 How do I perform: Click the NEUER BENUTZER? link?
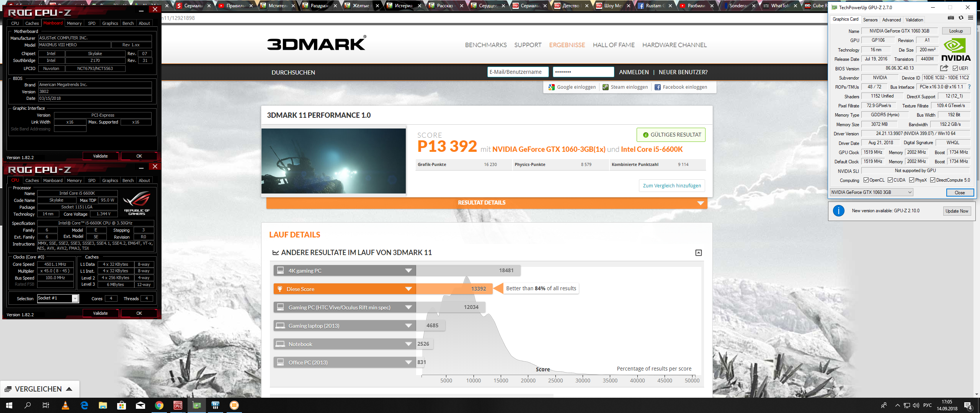point(683,72)
